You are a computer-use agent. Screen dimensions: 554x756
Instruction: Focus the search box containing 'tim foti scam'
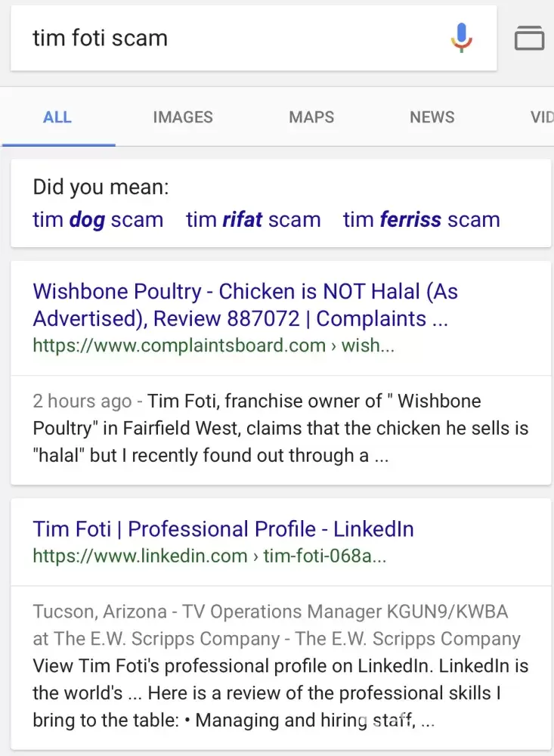tap(254, 38)
